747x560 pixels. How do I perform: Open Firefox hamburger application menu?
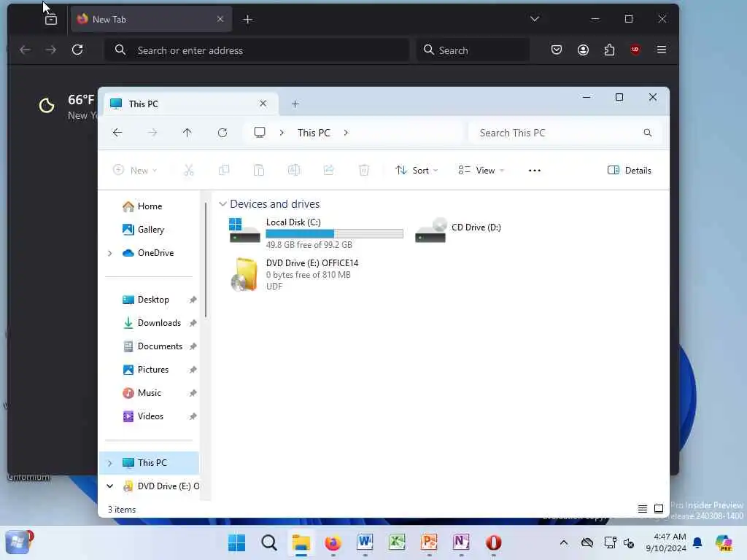click(662, 50)
